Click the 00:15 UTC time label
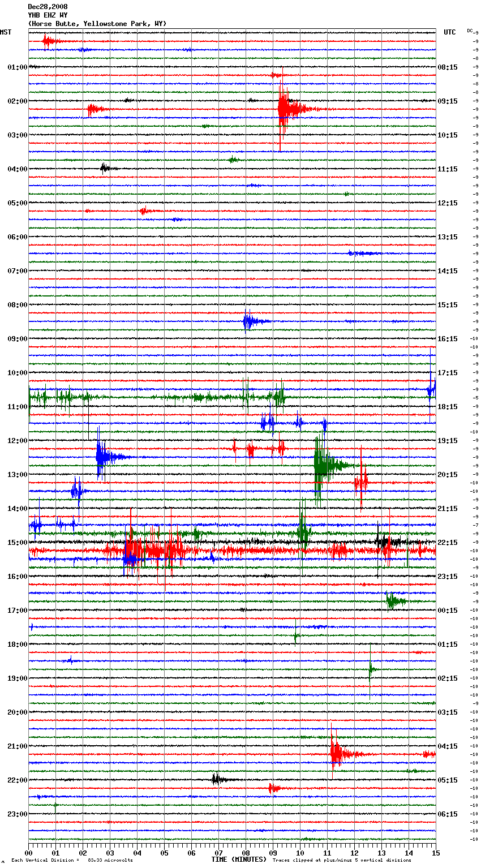 pyautogui.click(x=448, y=611)
